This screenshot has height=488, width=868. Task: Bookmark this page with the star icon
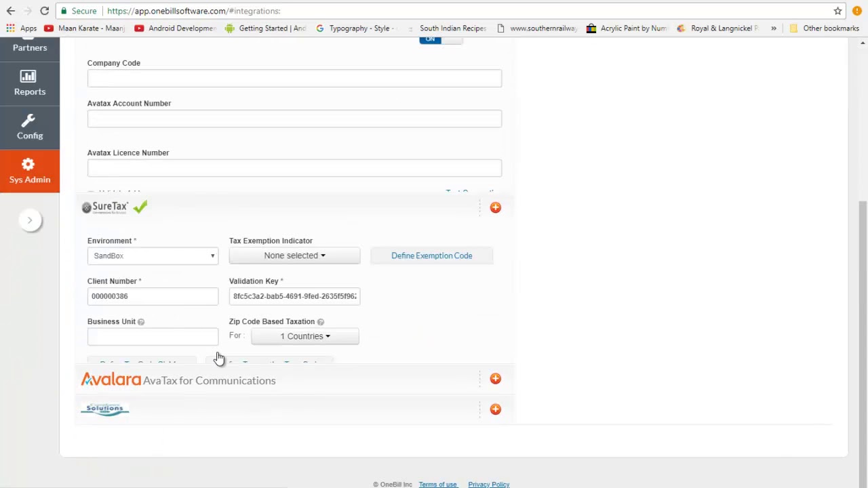click(837, 11)
